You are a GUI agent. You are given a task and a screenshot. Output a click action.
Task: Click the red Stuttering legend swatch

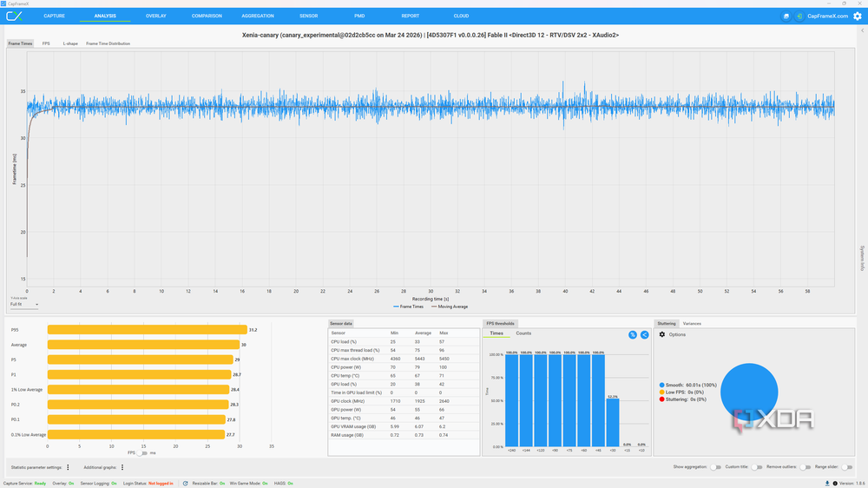pyautogui.click(x=661, y=399)
